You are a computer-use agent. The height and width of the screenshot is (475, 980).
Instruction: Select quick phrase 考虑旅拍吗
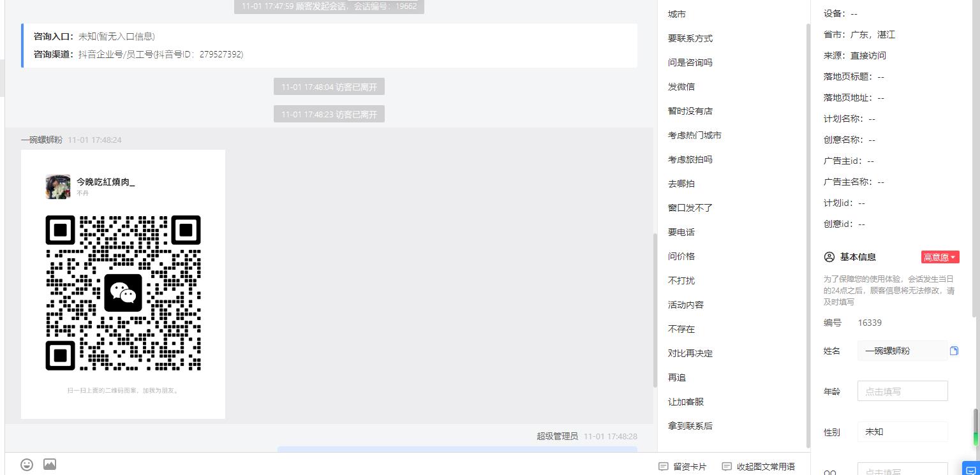[x=690, y=159]
